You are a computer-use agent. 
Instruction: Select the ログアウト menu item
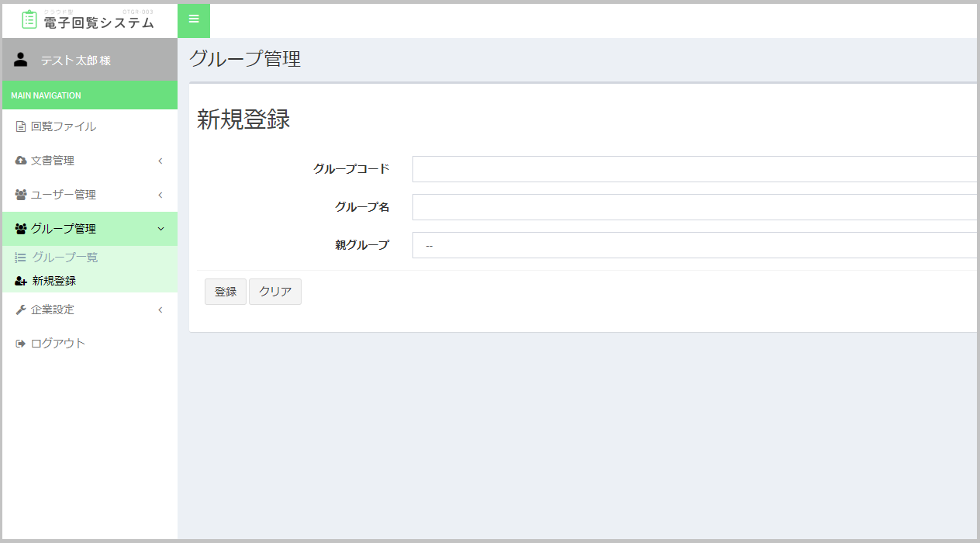58,344
